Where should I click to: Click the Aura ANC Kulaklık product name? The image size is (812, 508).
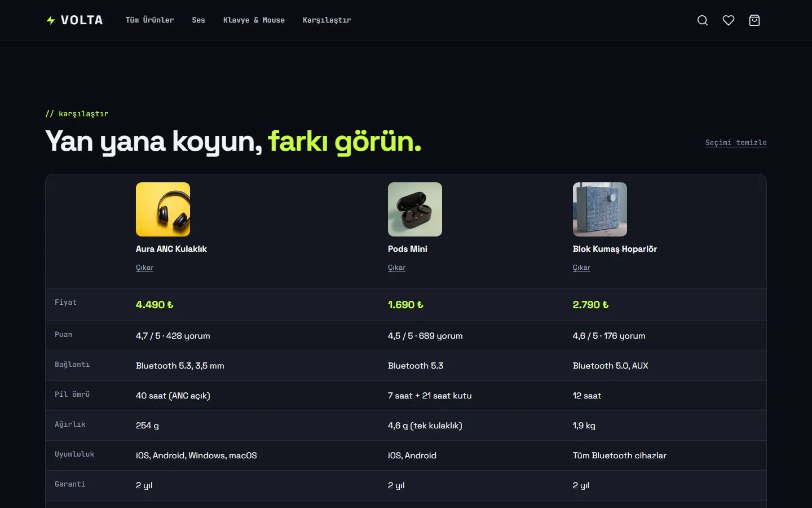tap(171, 249)
